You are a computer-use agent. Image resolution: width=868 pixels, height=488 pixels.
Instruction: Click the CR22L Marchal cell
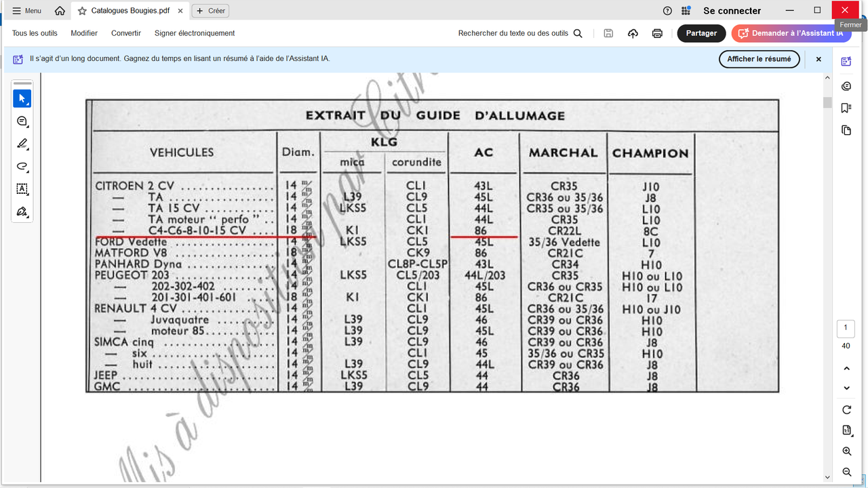[565, 231]
